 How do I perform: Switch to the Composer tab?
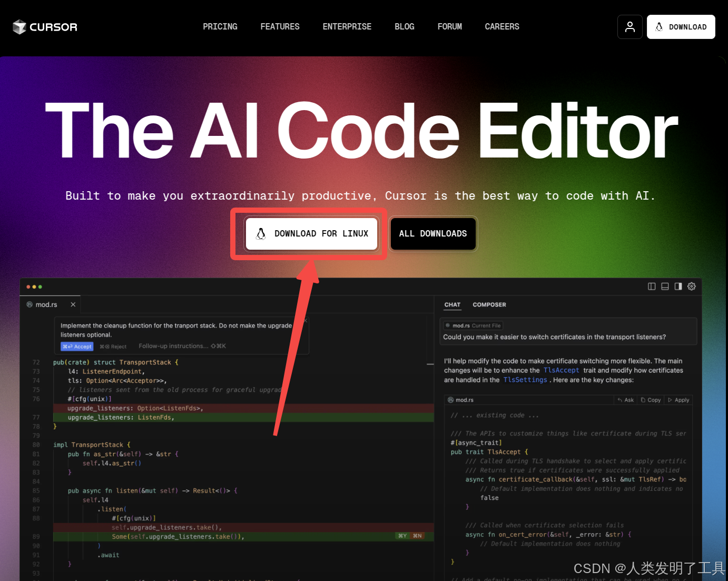[x=489, y=305]
